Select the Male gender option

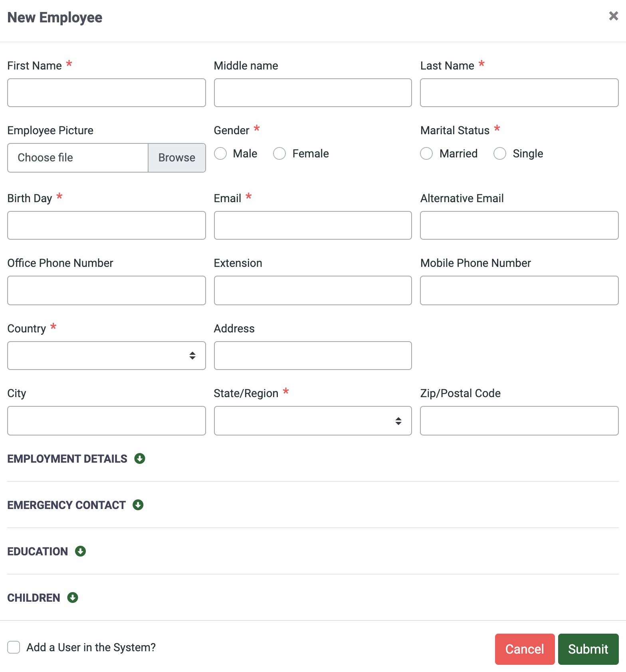[x=220, y=153]
